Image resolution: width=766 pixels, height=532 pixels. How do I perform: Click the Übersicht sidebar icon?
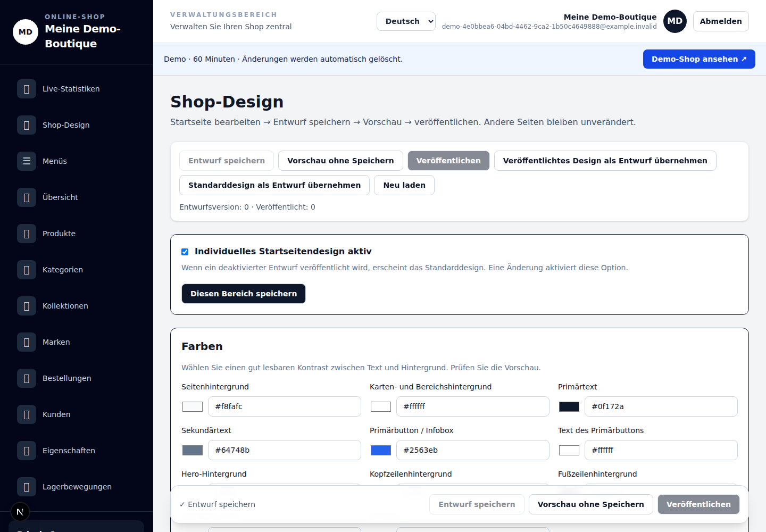coord(27,197)
